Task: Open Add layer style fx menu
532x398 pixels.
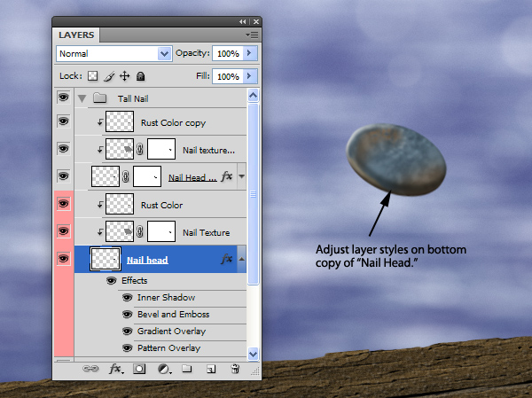Action: click(116, 369)
